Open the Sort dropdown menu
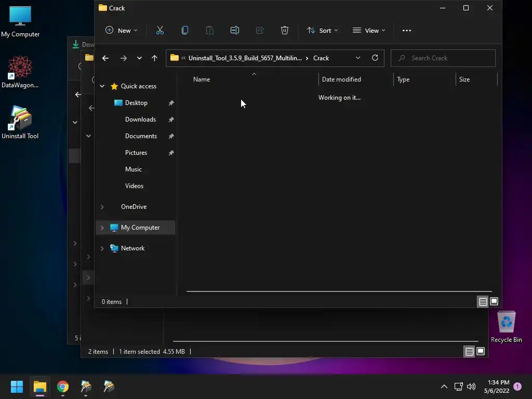532x399 pixels. (x=322, y=31)
